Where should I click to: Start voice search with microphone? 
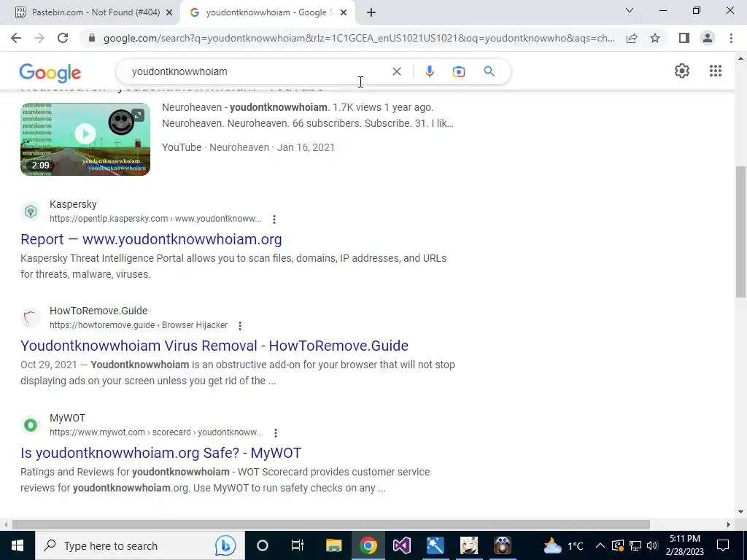coord(429,71)
